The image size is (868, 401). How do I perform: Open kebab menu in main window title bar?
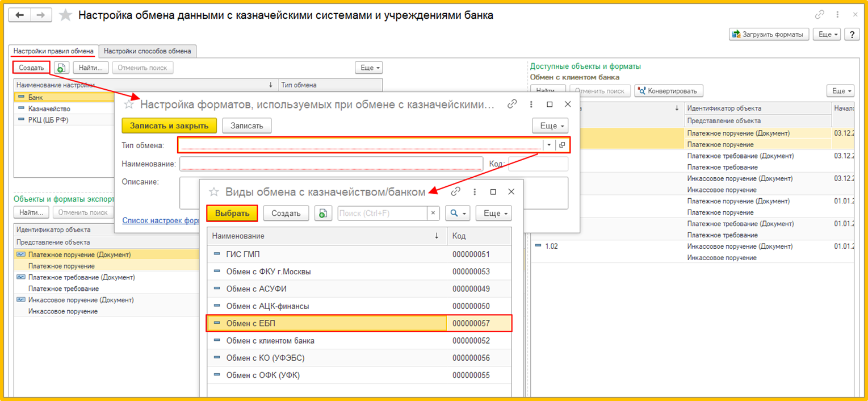837,15
